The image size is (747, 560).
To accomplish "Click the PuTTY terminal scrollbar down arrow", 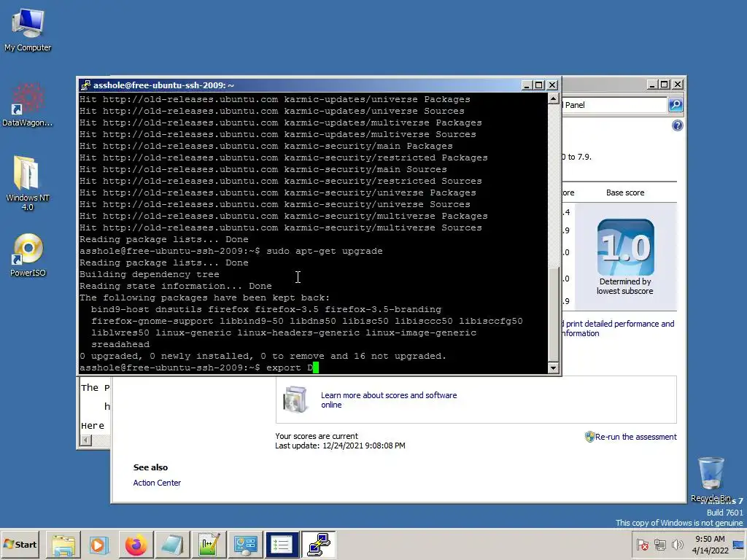I will (x=553, y=367).
